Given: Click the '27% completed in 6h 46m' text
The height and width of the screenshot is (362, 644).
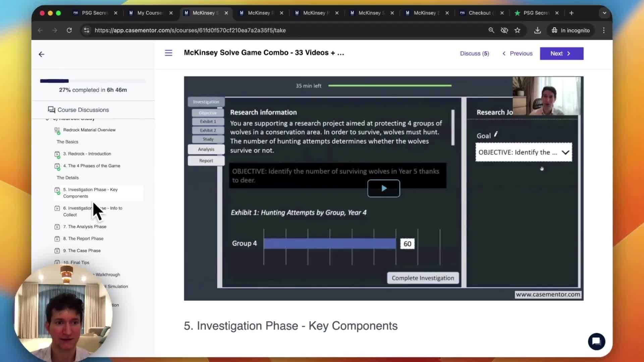Looking at the screenshot, I should [93, 90].
